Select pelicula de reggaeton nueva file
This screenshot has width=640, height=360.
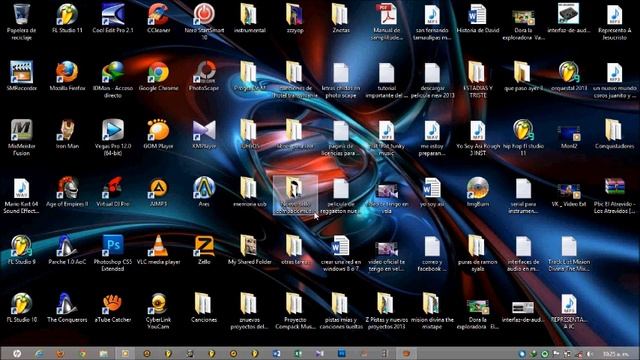(341, 196)
